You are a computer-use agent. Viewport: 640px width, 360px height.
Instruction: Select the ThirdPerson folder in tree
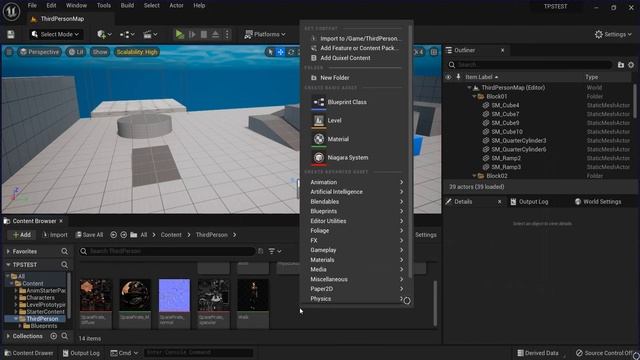[x=42, y=319]
